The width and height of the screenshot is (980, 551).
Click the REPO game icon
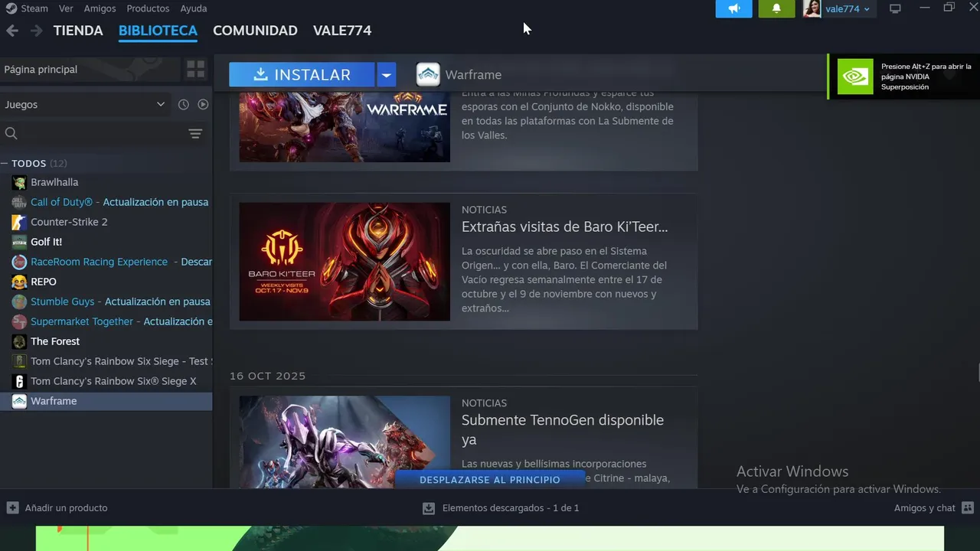coord(19,282)
